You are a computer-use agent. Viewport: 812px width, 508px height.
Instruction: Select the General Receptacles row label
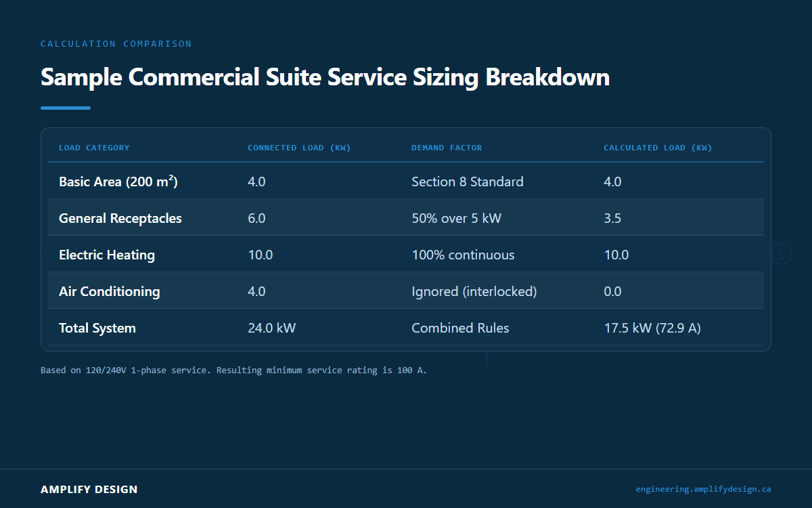pos(120,218)
